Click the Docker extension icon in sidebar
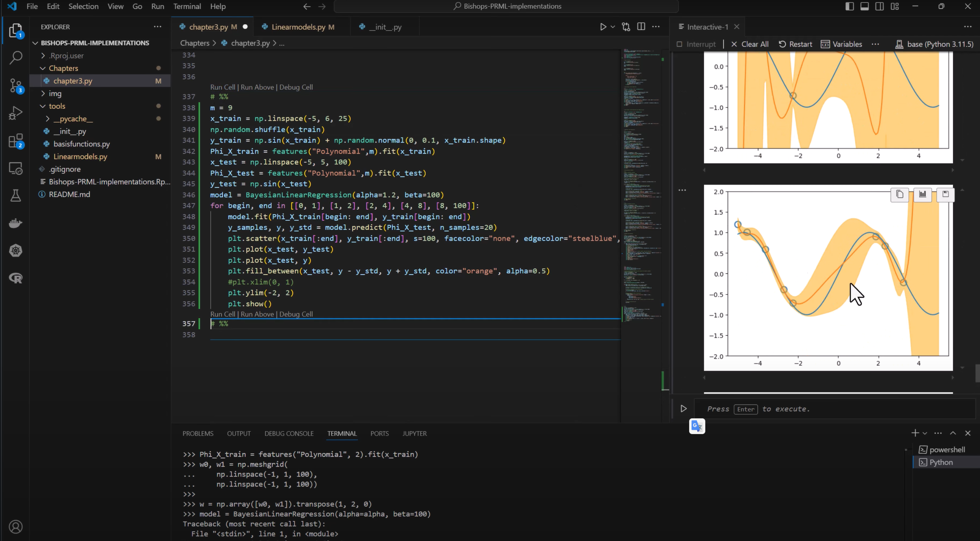 click(15, 223)
